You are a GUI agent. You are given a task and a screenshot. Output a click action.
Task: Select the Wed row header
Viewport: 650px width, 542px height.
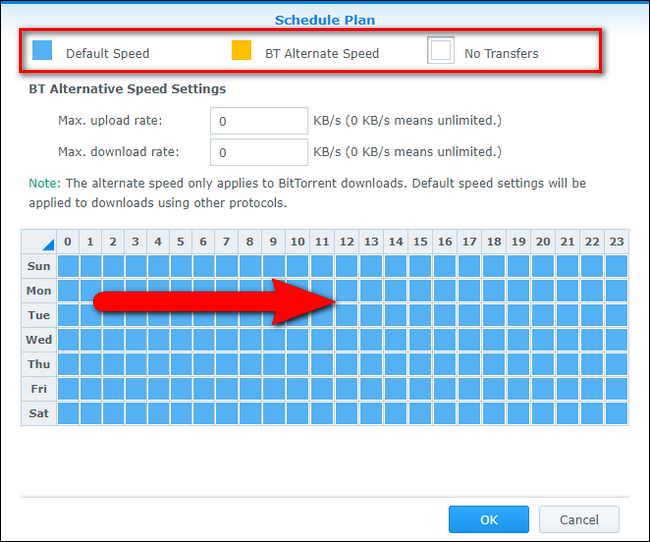coord(39,340)
